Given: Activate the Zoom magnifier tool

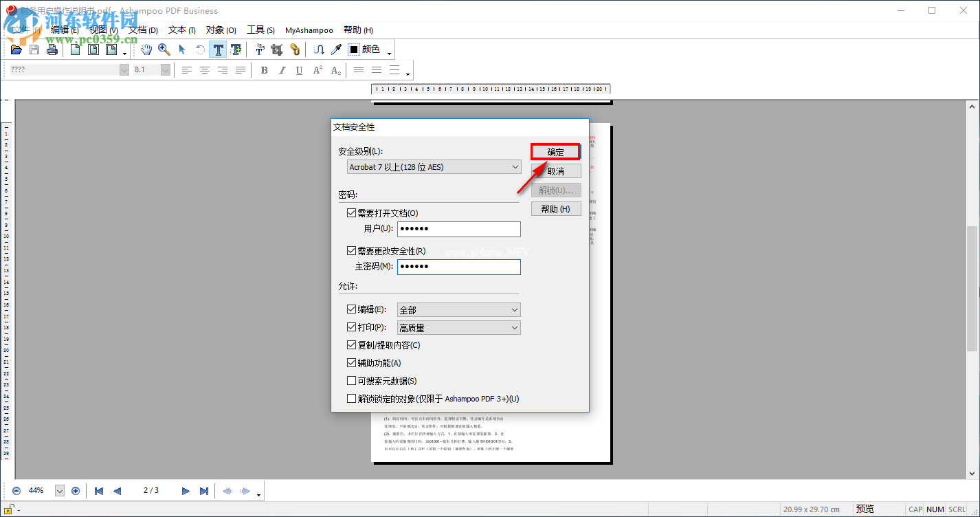Looking at the screenshot, I should pyautogui.click(x=164, y=49).
